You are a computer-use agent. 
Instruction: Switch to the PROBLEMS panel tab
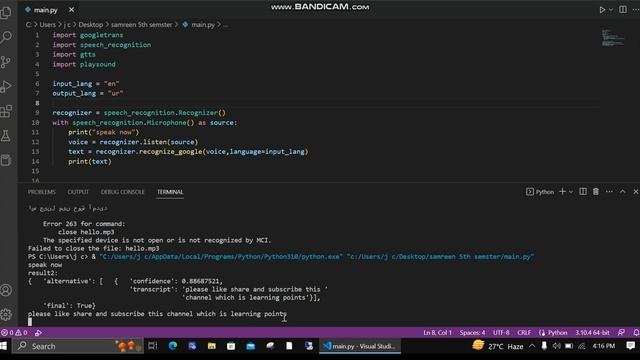pos(42,192)
